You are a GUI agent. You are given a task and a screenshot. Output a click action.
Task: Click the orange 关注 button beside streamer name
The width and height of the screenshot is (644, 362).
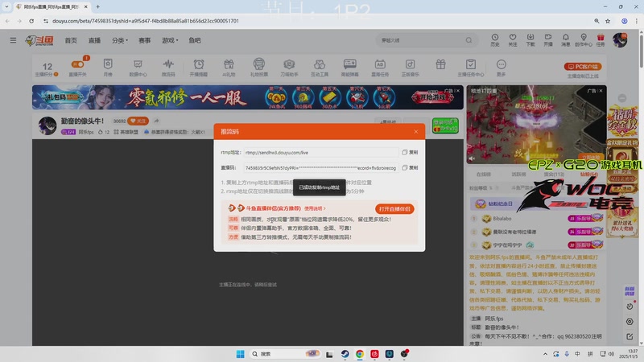[x=138, y=121]
